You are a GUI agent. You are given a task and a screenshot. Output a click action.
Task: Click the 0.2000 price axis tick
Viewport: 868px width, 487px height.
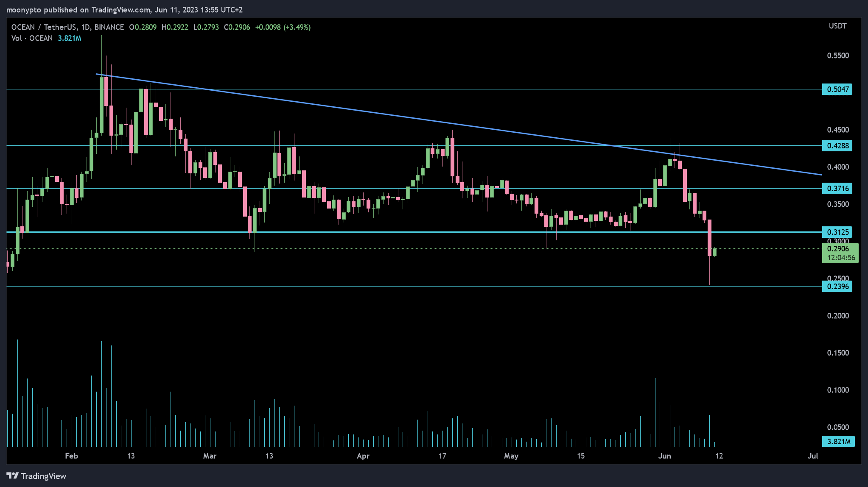(838, 316)
